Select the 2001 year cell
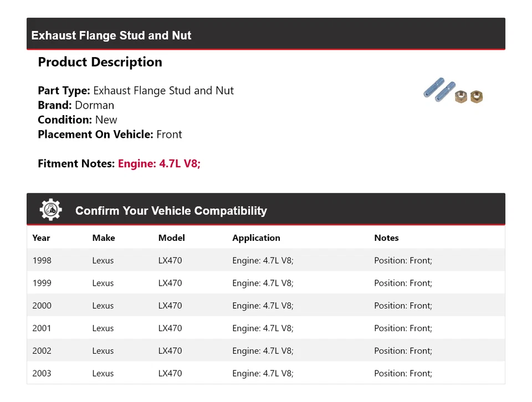This screenshot has width=532, height=402. tap(42, 328)
